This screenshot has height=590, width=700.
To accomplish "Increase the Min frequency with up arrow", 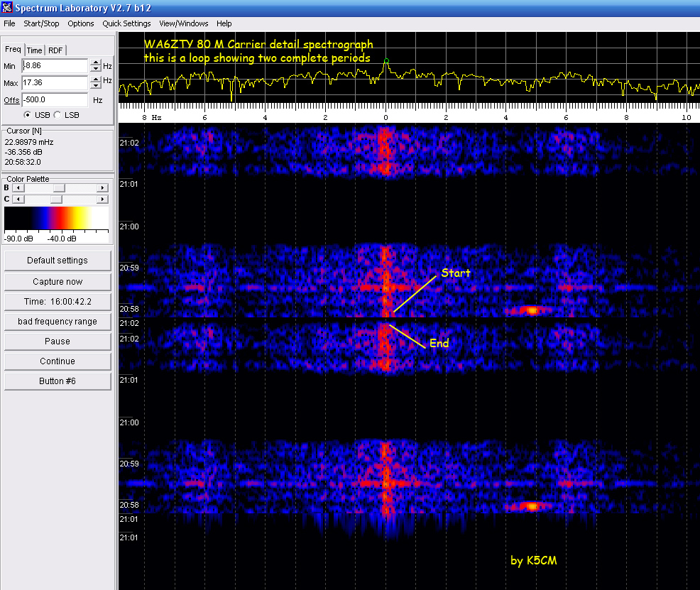I will [x=96, y=62].
